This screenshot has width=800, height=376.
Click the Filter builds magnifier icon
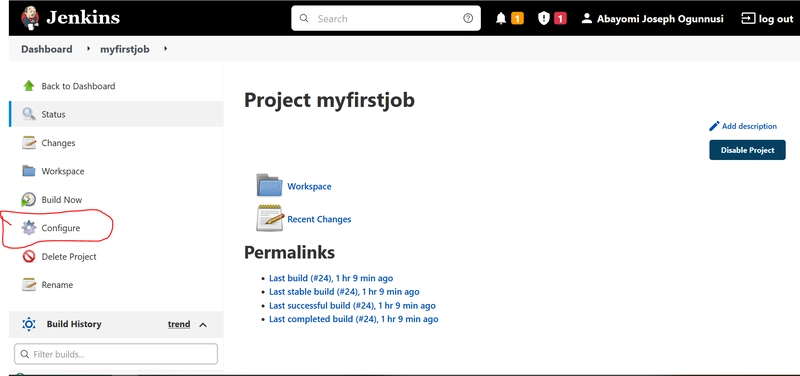[24, 354]
